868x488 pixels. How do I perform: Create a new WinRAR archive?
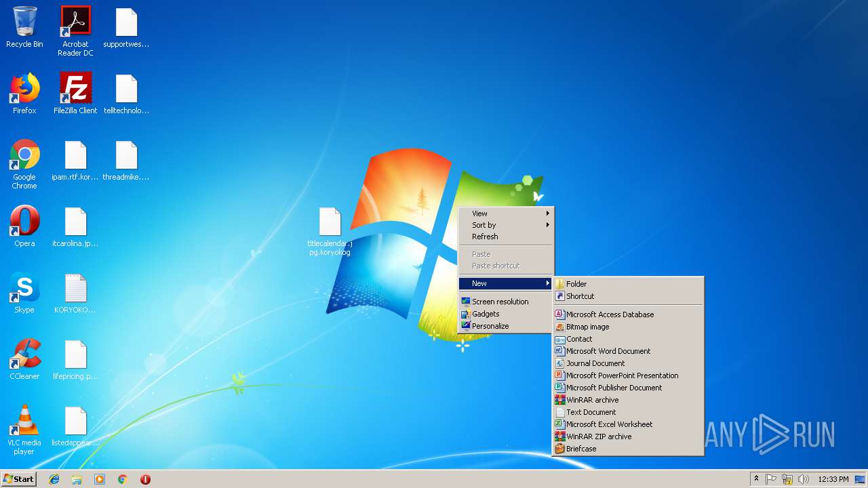[628, 400]
